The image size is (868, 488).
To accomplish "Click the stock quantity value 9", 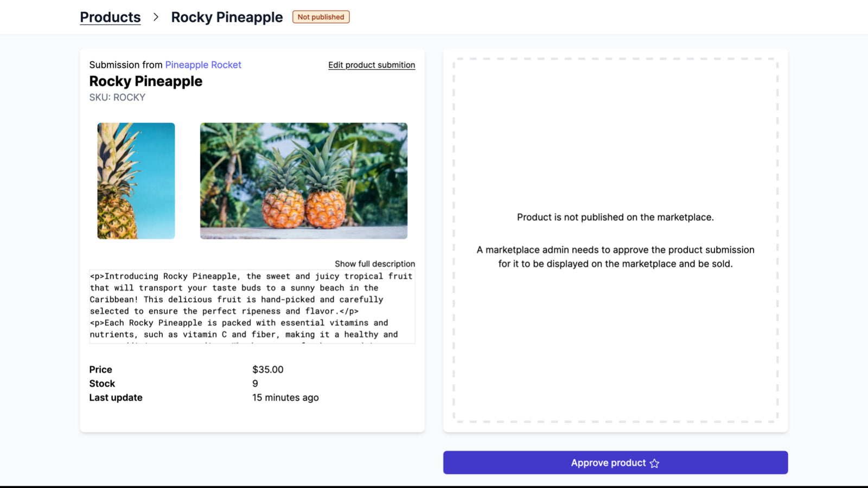I will [254, 383].
